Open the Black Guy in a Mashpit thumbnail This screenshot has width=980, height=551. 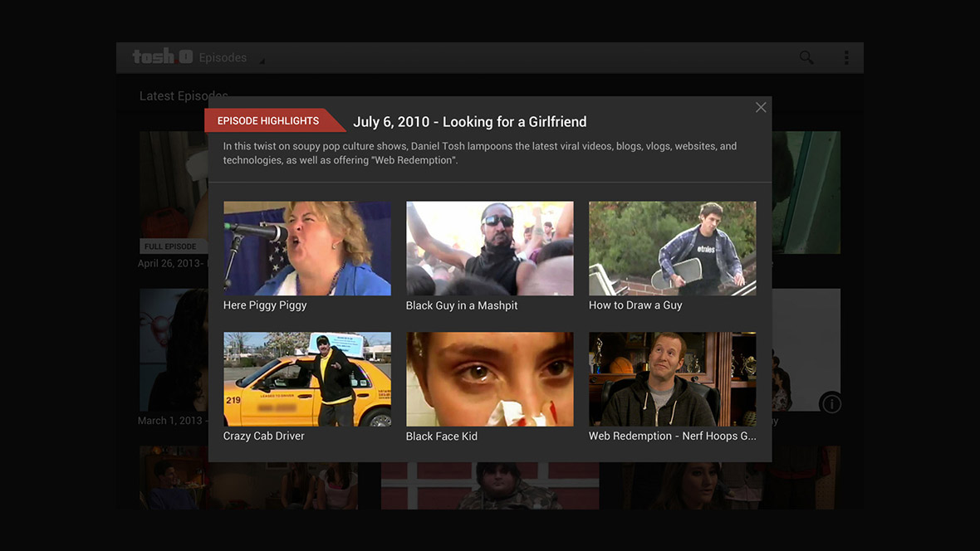(489, 248)
